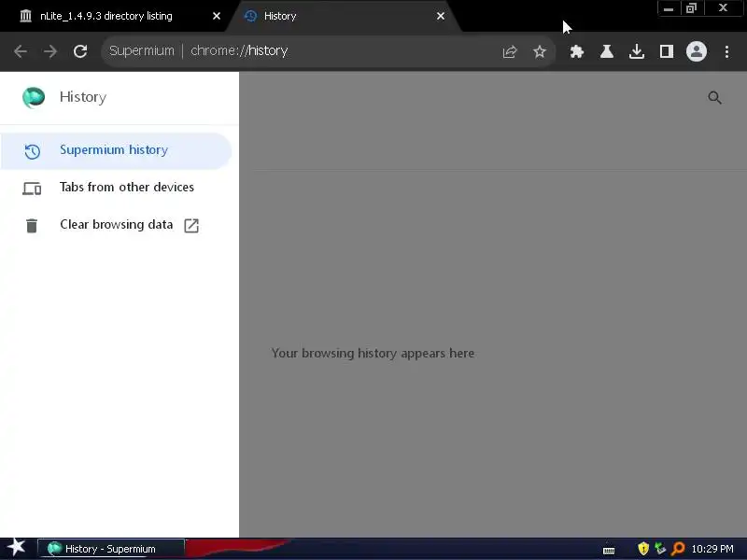Viewport: 747px width, 560px height.
Task: Close the nLite directory listing tab
Action: pyautogui.click(x=217, y=16)
